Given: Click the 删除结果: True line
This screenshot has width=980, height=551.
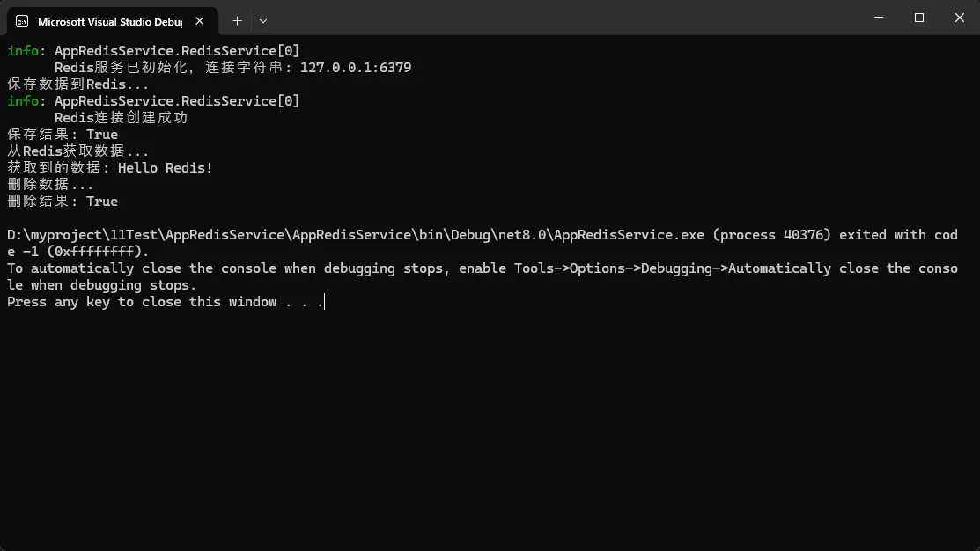Looking at the screenshot, I should (63, 202).
